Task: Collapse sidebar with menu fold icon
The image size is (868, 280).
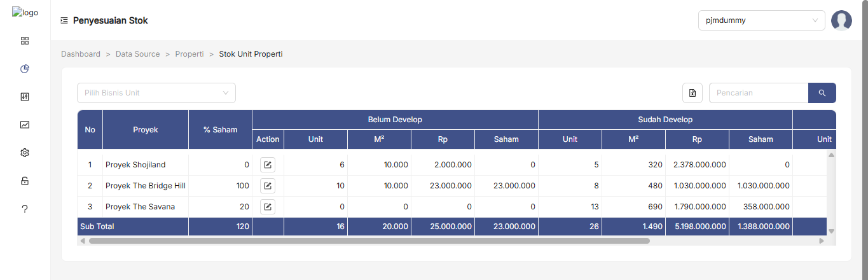Action: tap(64, 20)
